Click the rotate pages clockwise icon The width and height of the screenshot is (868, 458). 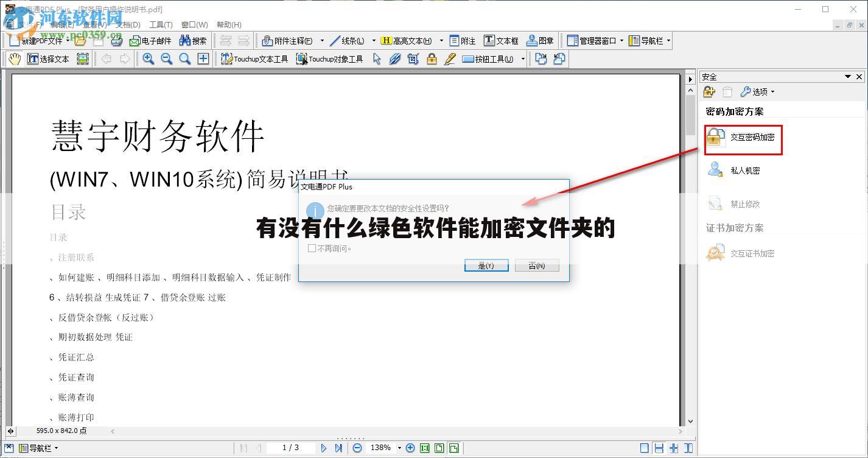541,59
